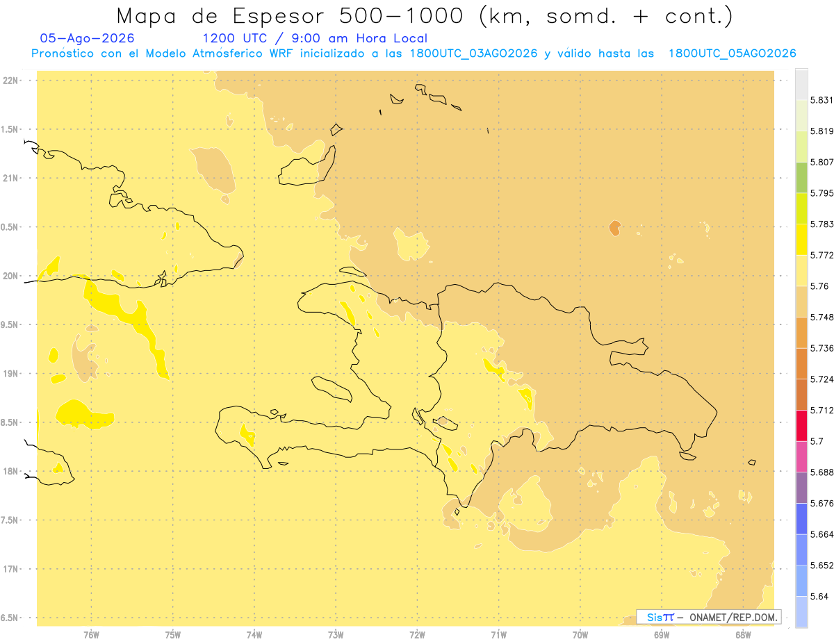Select the legend value '5.64'
This screenshot has width=834, height=644.
[819, 596]
